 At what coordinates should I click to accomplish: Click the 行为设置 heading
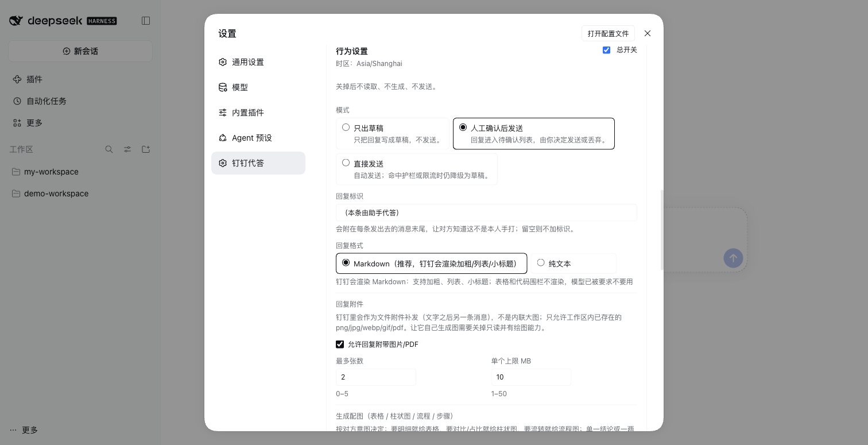tap(352, 51)
